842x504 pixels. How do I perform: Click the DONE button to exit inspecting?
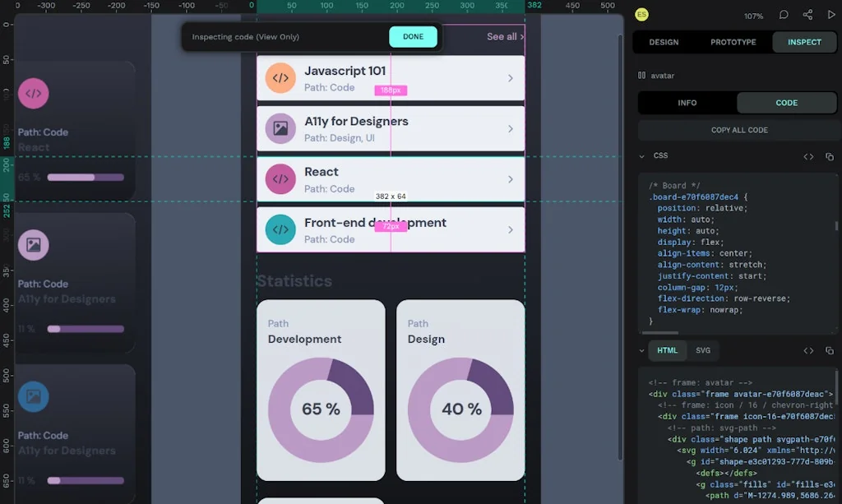pyautogui.click(x=413, y=37)
